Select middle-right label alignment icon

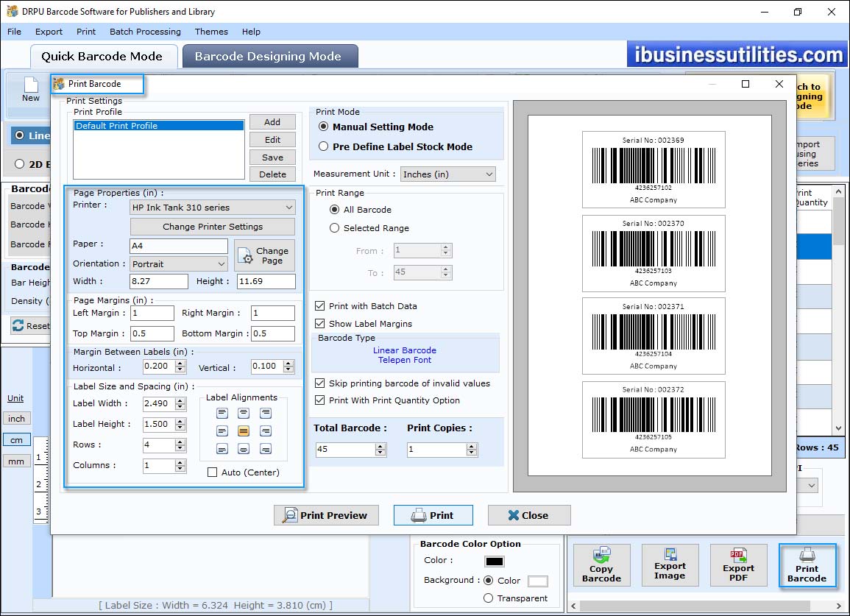pos(266,431)
